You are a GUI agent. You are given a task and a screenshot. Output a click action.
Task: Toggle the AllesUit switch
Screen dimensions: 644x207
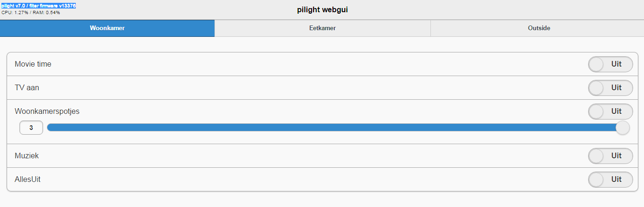coord(610,180)
